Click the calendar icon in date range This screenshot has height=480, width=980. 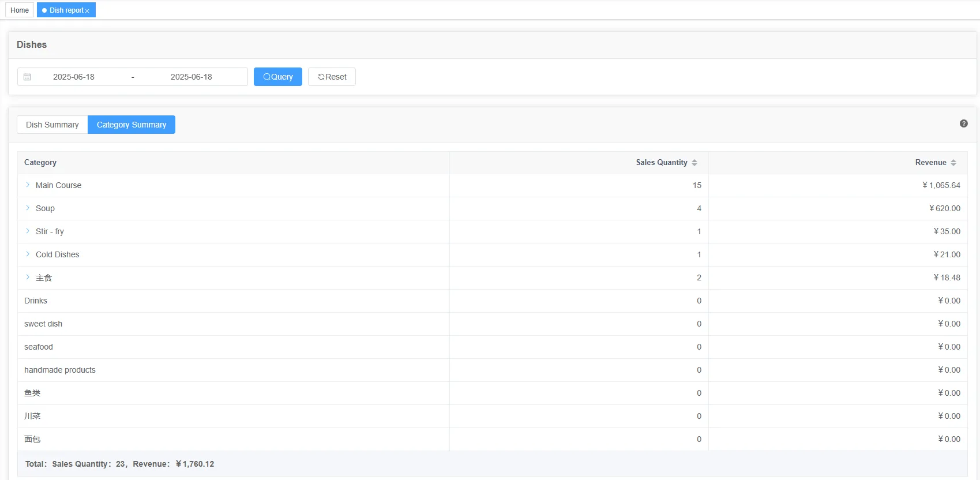[x=27, y=77]
